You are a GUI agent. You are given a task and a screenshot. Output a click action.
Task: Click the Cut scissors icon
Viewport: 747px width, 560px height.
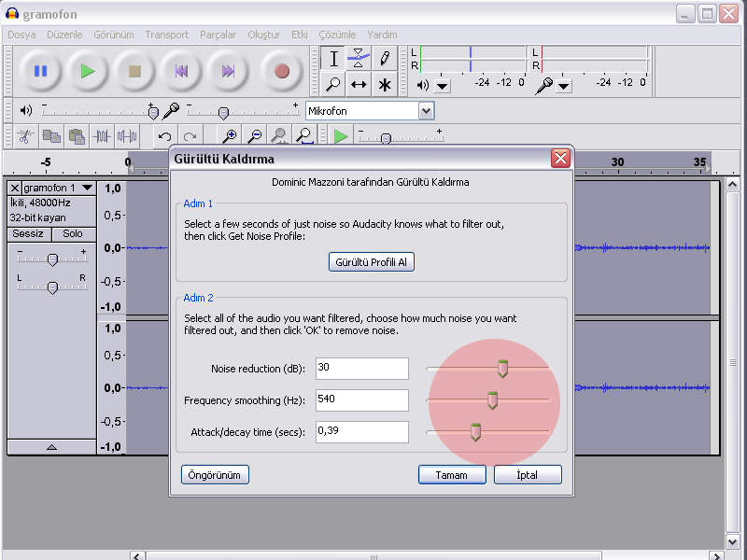point(26,136)
